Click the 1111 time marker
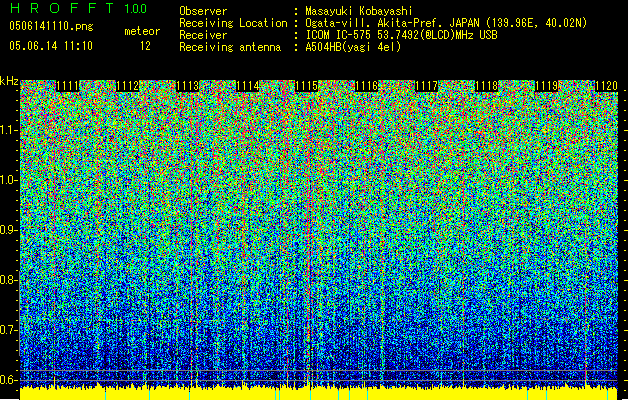The image size is (629, 400). point(67,86)
